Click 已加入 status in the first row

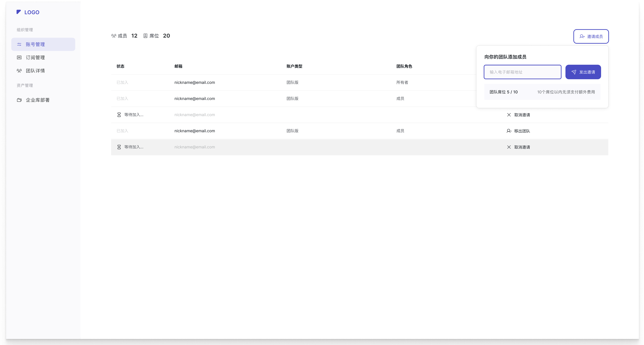(x=122, y=82)
